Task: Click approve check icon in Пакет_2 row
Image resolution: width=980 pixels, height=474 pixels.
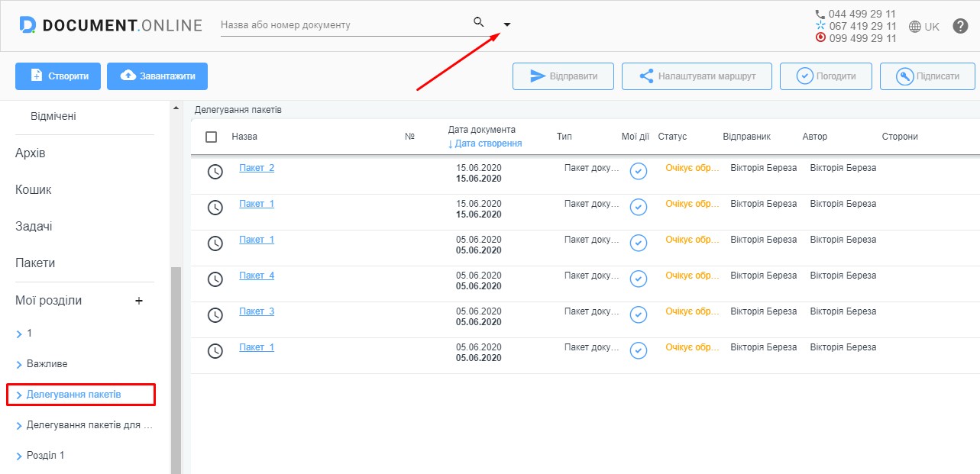Action: tap(639, 172)
